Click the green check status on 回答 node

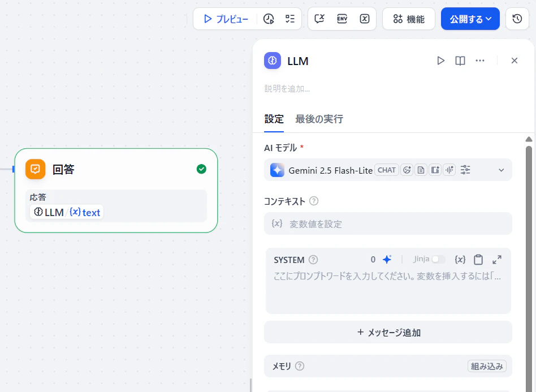tap(201, 169)
